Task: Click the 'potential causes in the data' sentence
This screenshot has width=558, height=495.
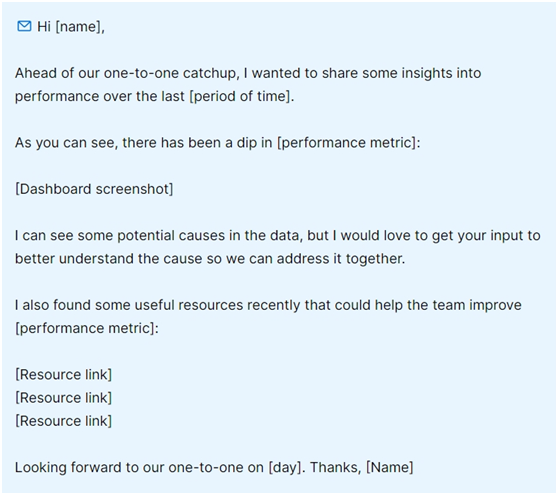Action: [207, 236]
